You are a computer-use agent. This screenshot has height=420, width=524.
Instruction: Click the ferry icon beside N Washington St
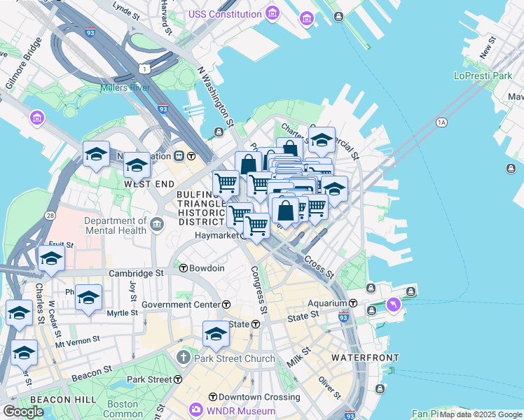coord(219,132)
